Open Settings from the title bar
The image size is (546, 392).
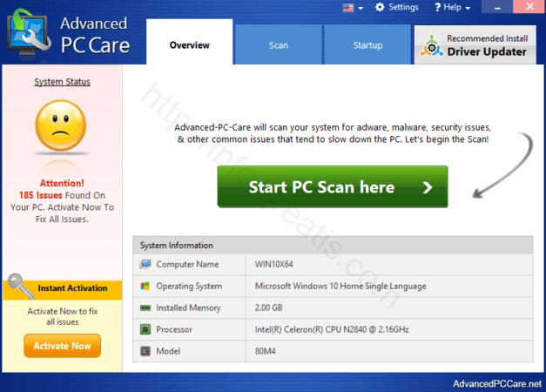397,8
